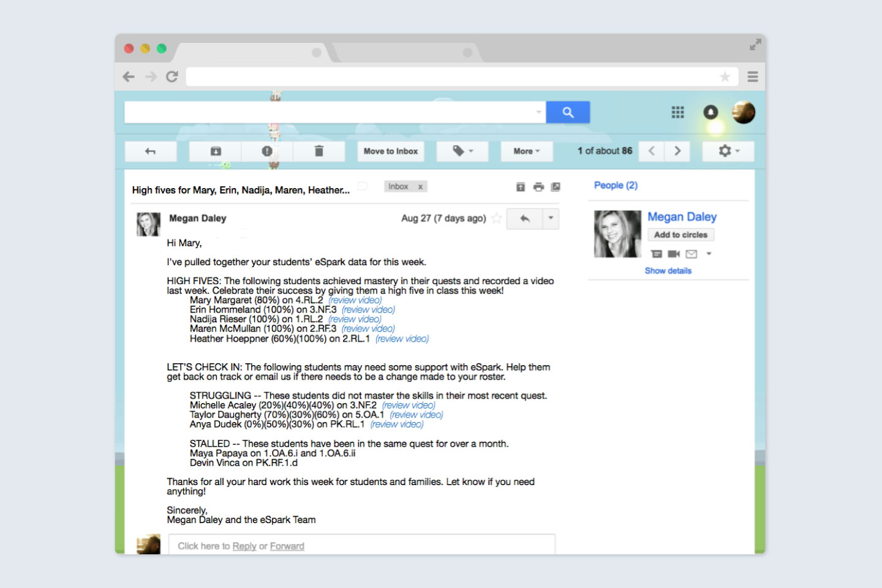Print the conversation with the printer icon

coord(538,187)
